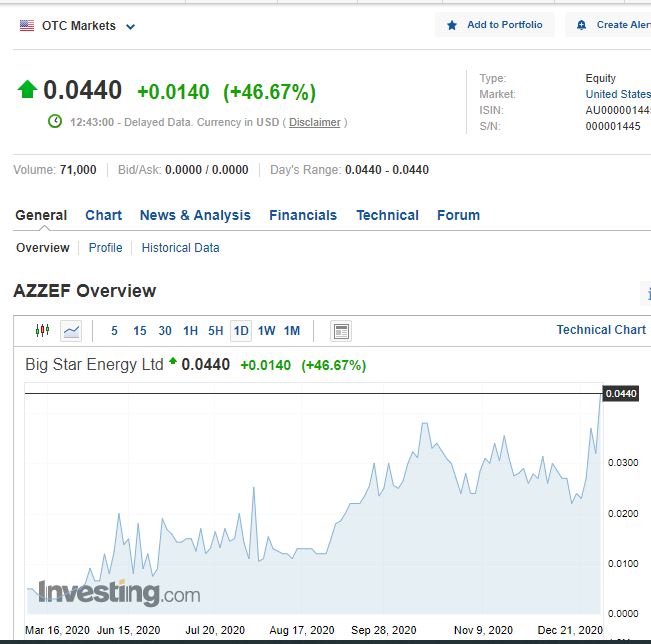Click the S/N value 000001445
Screen dimensions: 651x644
point(613,126)
